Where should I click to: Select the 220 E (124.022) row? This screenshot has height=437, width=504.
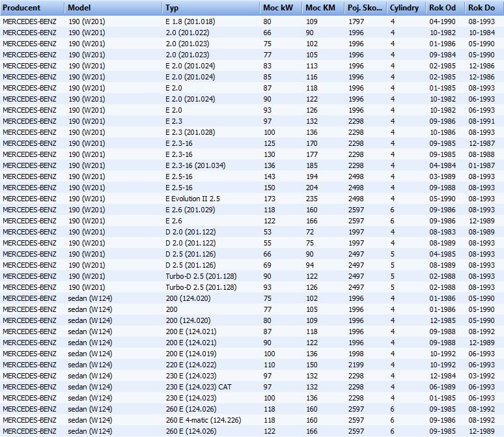pyautogui.click(x=252, y=365)
